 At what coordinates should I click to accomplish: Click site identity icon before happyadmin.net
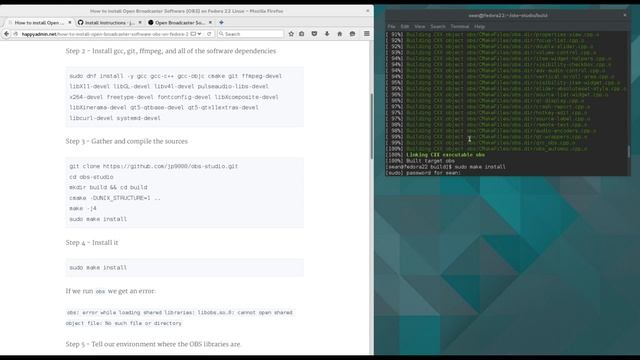pos(16,34)
